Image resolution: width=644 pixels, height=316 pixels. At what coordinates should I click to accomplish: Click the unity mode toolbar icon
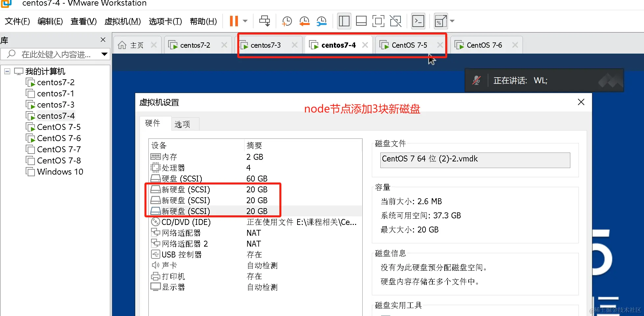click(396, 21)
